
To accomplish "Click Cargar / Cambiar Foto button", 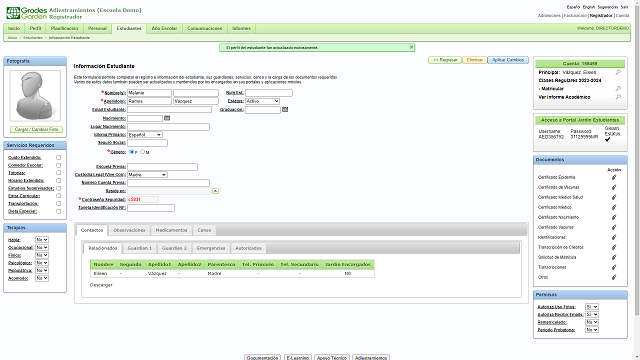I will (36, 129).
